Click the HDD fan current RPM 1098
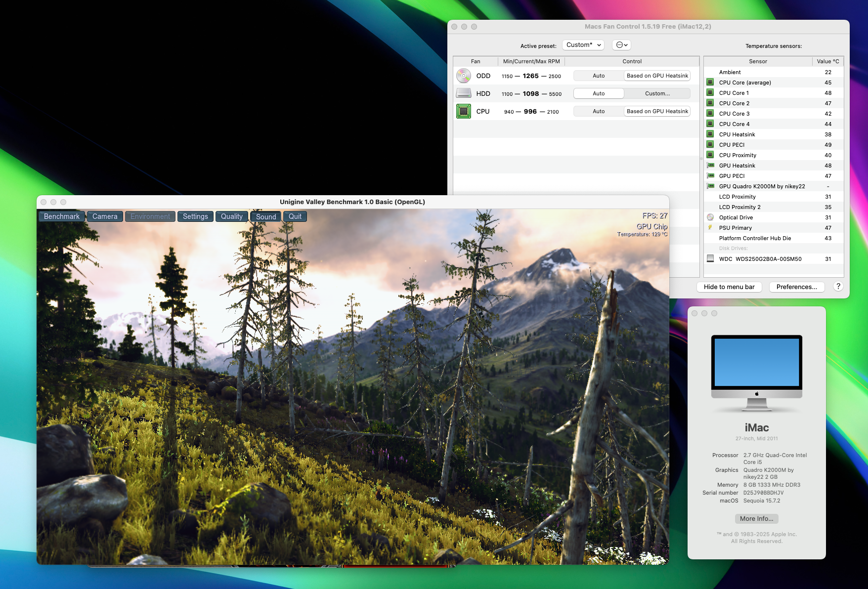 (x=531, y=94)
